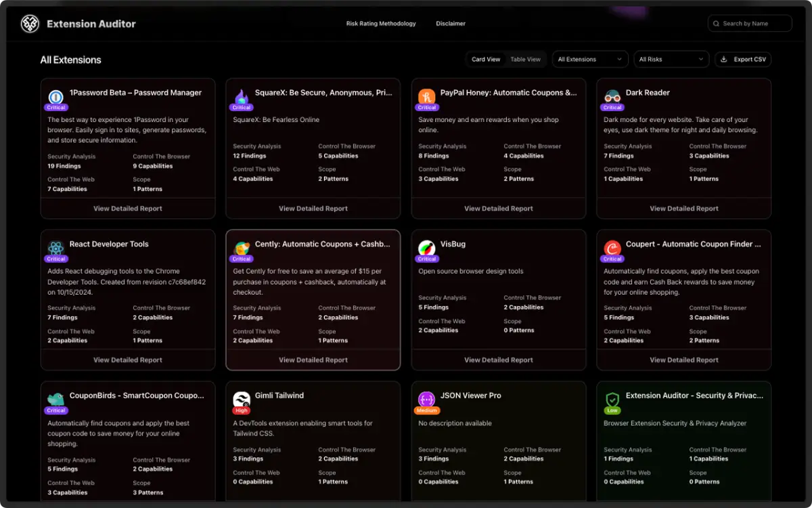Click the React Developer Tools icon
This screenshot has width=812, height=508.
click(x=56, y=248)
